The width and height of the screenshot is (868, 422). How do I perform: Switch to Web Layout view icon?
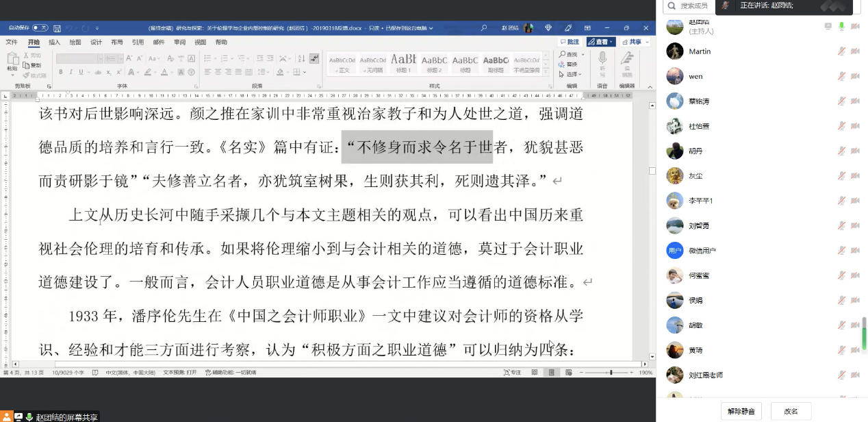(569, 372)
